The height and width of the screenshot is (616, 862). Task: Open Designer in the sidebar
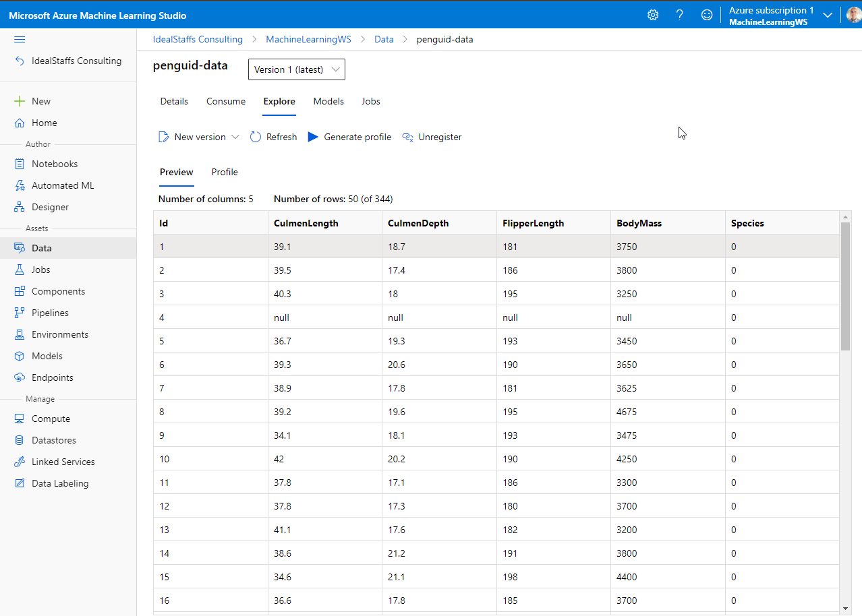click(x=50, y=207)
